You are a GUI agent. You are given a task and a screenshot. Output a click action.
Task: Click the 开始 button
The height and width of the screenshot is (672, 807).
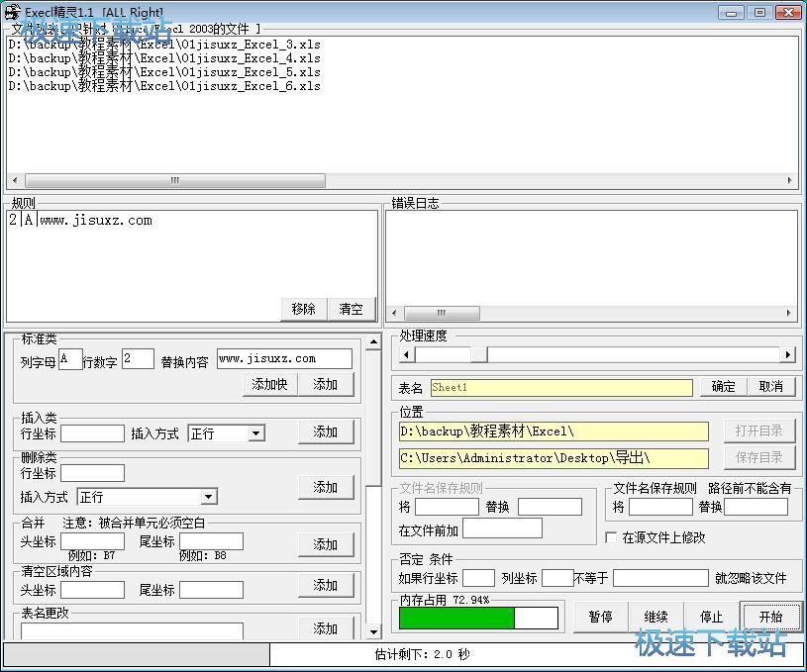pyautogui.click(x=770, y=617)
